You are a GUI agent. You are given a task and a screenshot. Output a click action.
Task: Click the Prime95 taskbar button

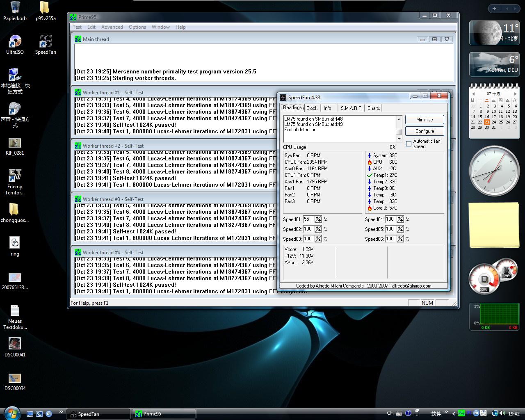[164, 414]
